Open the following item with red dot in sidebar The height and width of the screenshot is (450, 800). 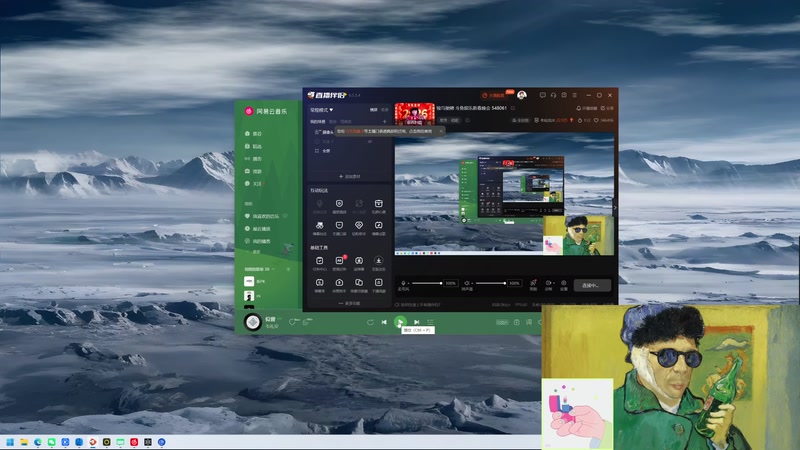point(254,184)
